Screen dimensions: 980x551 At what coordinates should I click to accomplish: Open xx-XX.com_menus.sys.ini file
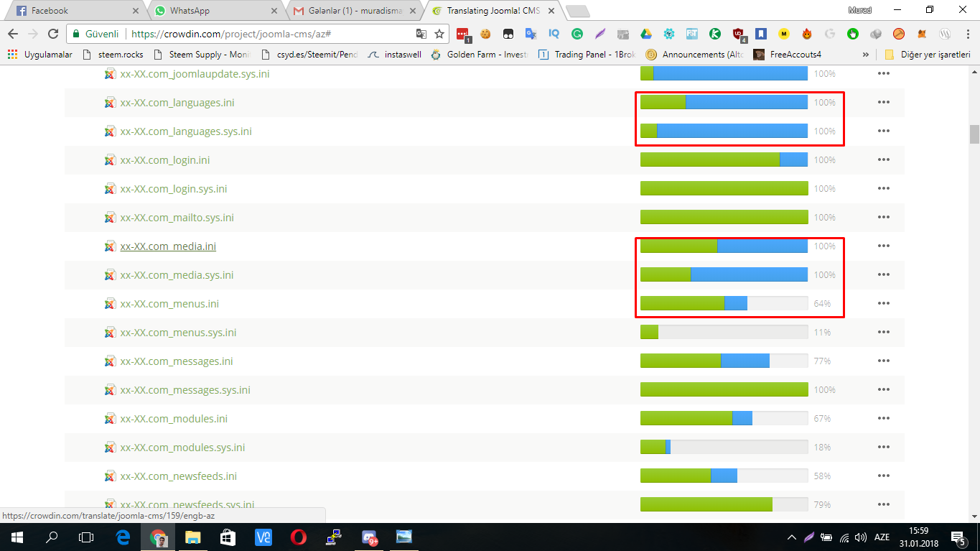click(178, 333)
